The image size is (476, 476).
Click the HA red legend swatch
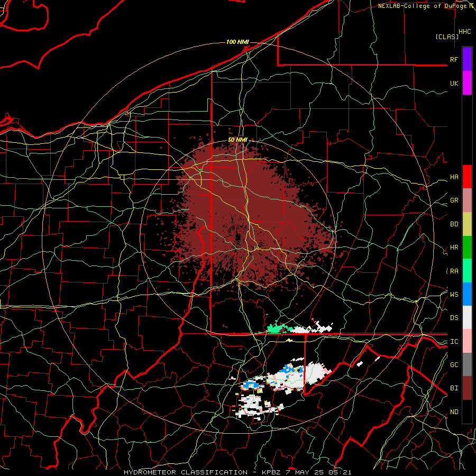(467, 177)
